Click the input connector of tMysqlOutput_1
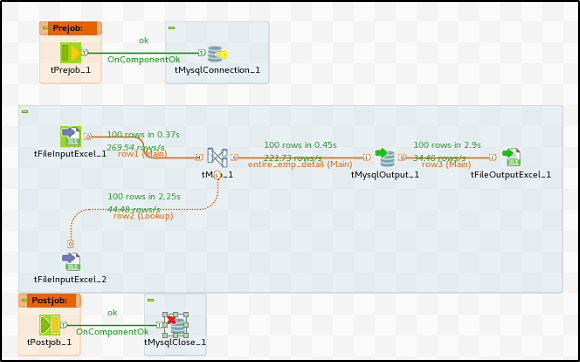580x362 pixels. coord(367,158)
